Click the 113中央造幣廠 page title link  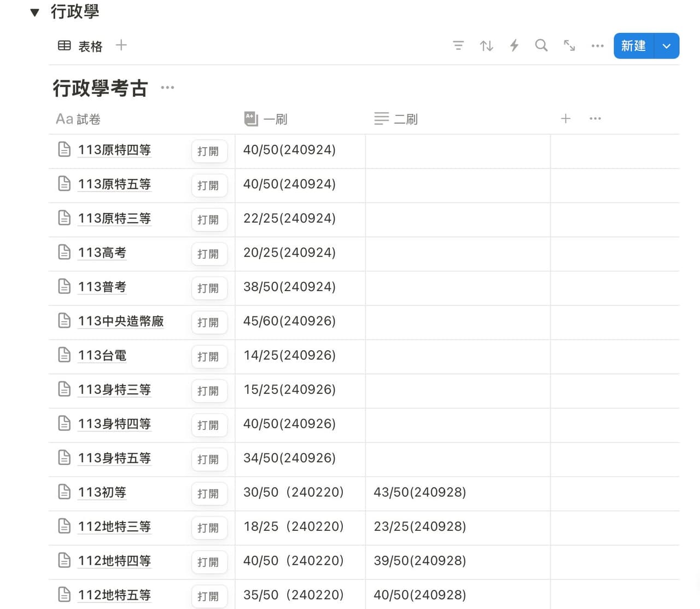121,321
